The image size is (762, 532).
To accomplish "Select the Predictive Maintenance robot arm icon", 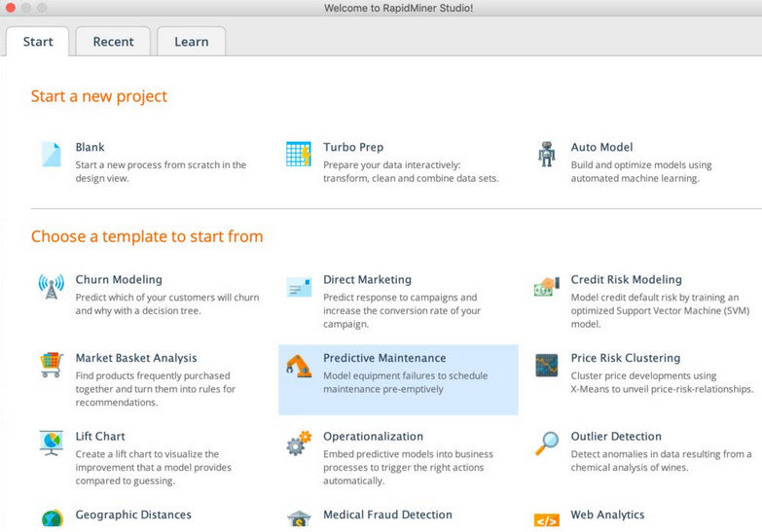I will (299, 366).
